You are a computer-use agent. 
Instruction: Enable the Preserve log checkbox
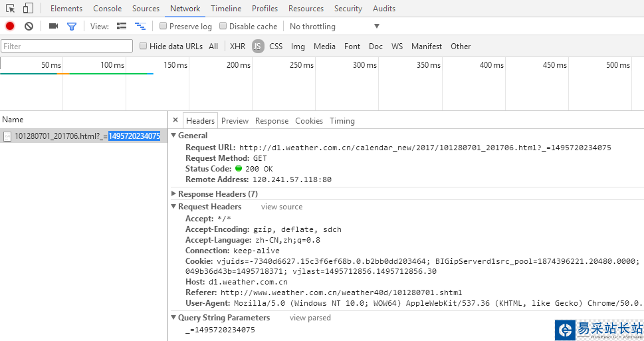(163, 27)
